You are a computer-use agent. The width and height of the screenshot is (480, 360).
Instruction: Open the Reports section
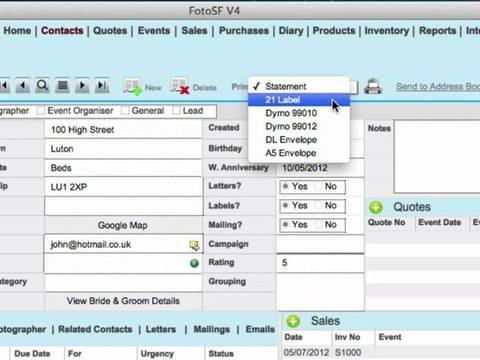click(x=437, y=31)
